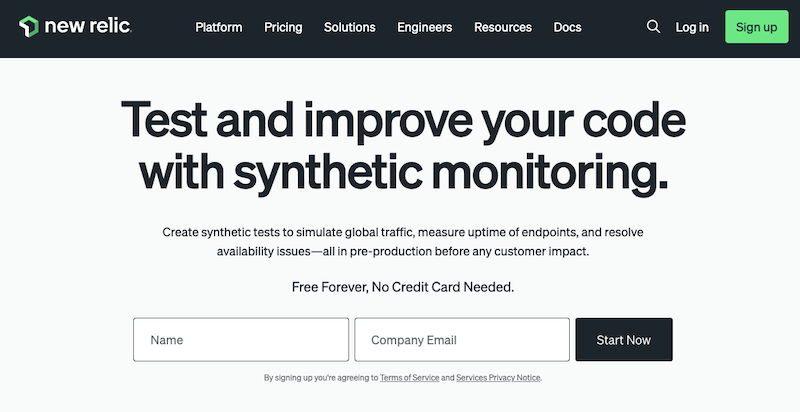The height and width of the screenshot is (412, 800).
Task: Go to the Pricing page
Action: coord(283,27)
